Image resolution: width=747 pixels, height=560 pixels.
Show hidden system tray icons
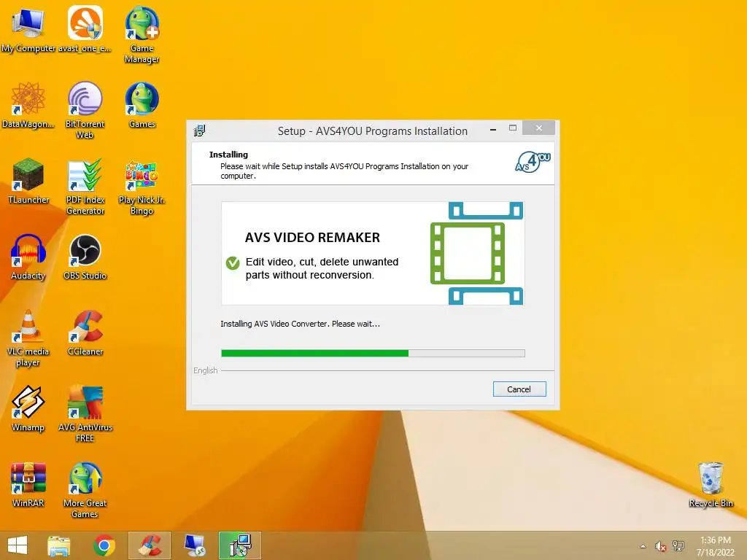point(643,546)
